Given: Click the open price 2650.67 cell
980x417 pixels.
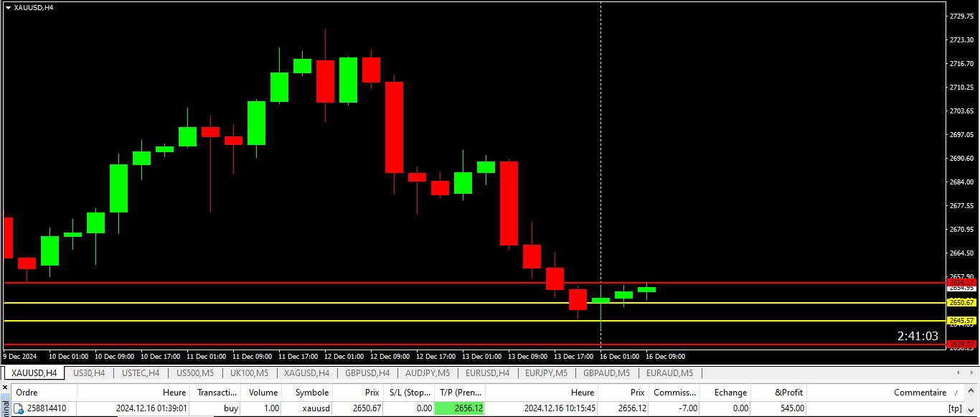Looking at the screenshot, I should (367, 408).
